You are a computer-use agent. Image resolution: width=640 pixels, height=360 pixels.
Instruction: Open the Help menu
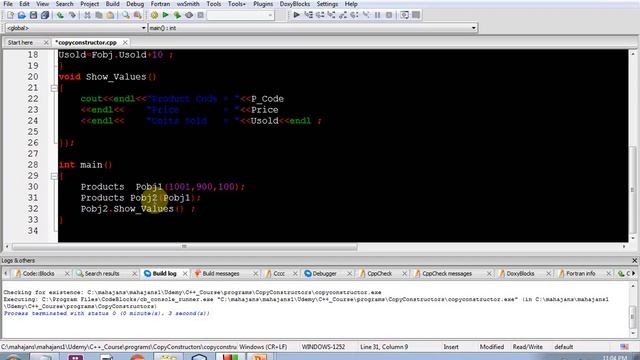tap(351, 4)
